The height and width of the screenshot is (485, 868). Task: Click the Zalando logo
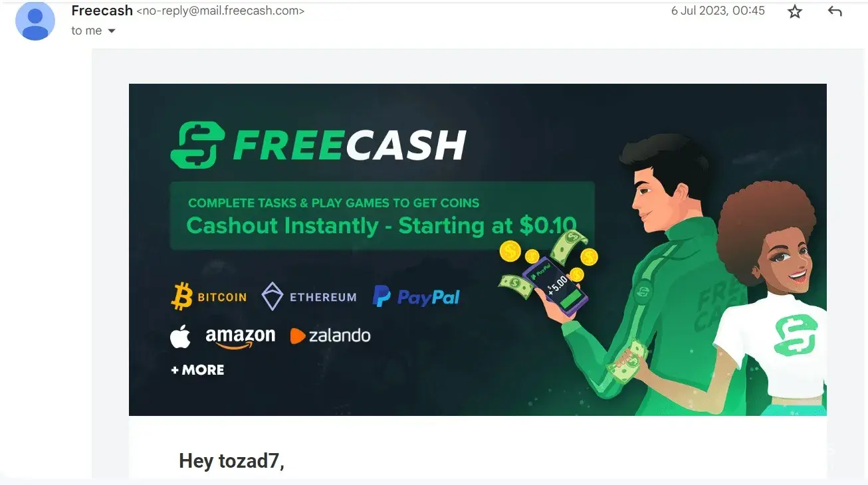(330, 336)
